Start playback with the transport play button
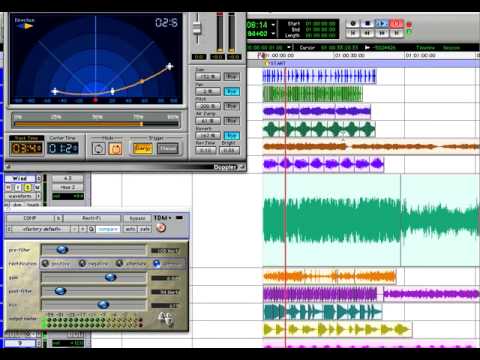Screen dimensions: 480x360 tap(382, 24)
